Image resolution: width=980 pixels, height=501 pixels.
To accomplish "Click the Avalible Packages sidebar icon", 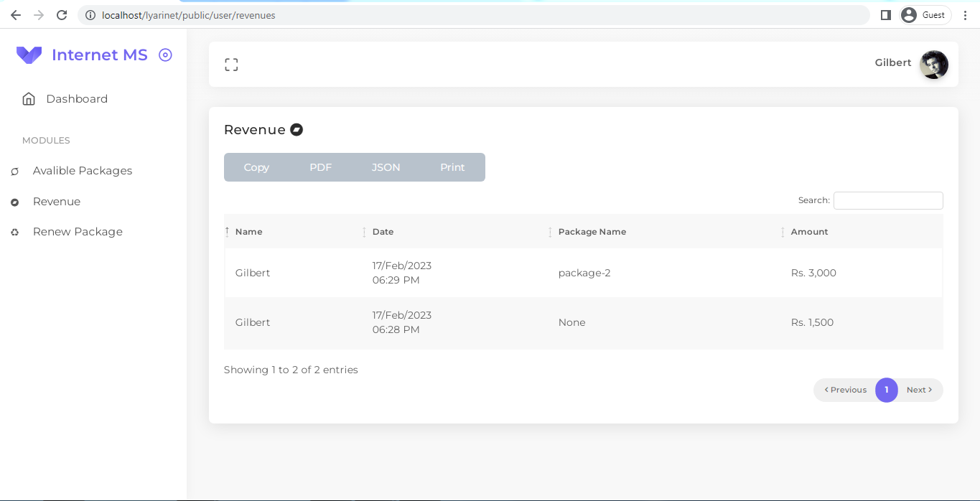I will point(14,171).
